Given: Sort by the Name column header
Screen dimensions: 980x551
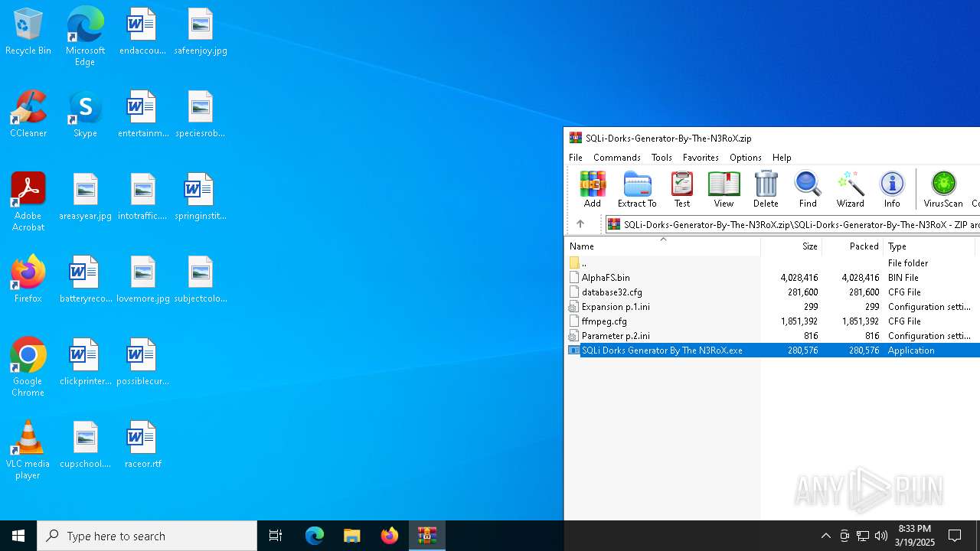Looking at the screenshot, I should coord(662,246).
